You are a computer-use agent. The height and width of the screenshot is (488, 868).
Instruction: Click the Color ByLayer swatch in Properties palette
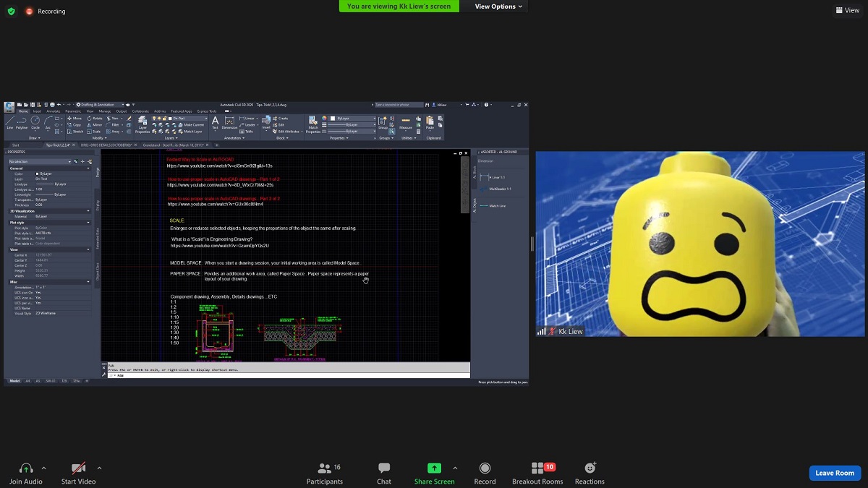coord(37,174)
